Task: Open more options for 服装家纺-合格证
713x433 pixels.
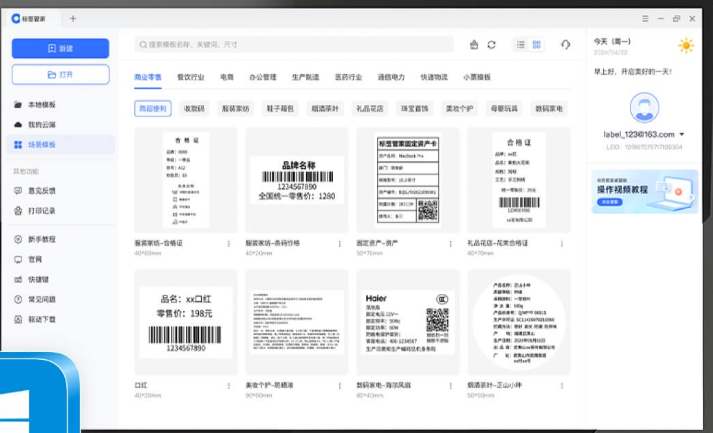Action: [x=229, y=244]
